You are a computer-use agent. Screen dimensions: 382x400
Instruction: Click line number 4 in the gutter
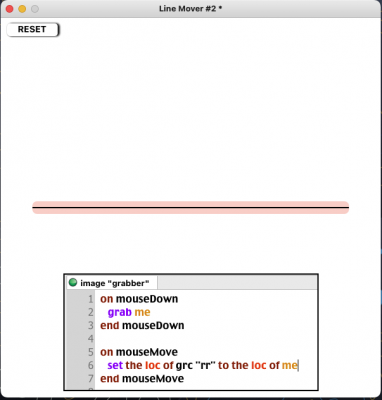[91, 339]
